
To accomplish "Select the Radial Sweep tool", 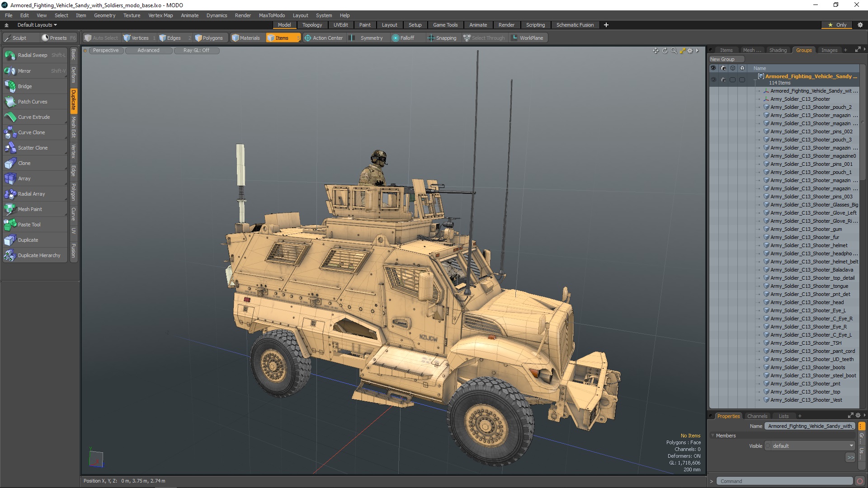I will tap(35, 55).
